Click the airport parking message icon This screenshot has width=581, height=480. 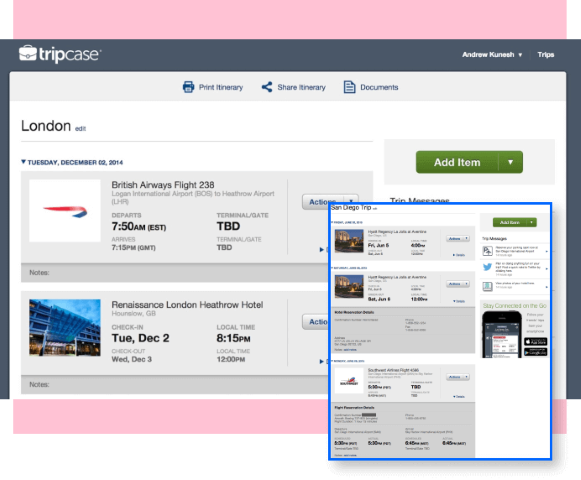(487, 251)
